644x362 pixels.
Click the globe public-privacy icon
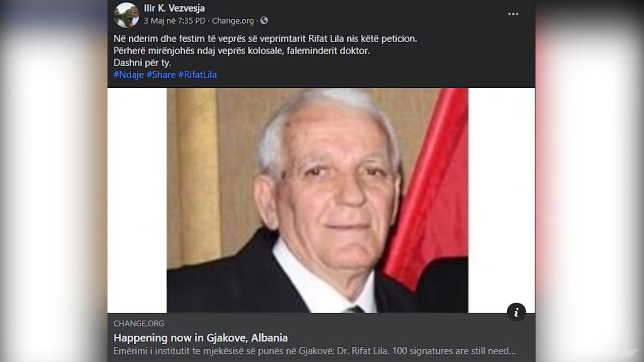click(x=264, y=21)
